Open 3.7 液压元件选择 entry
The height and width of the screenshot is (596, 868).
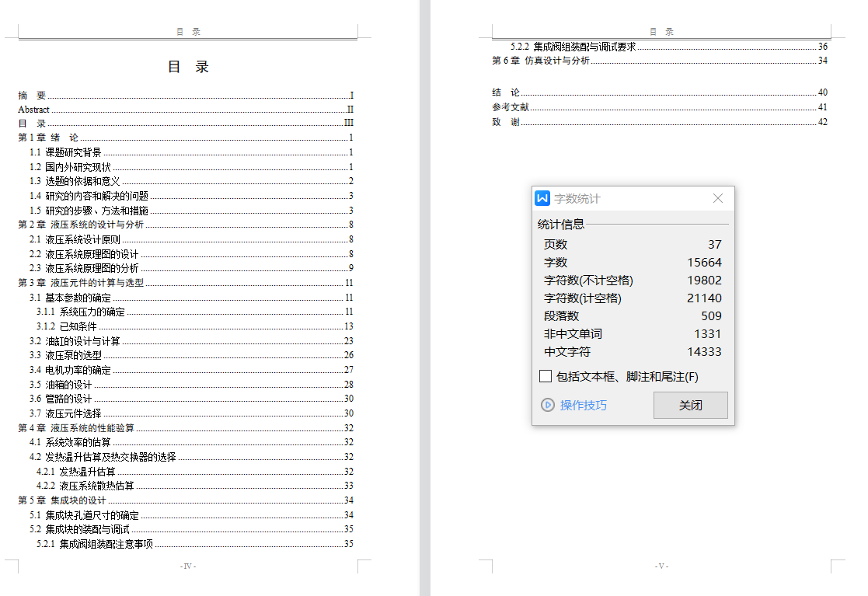(x=191, y=413)
